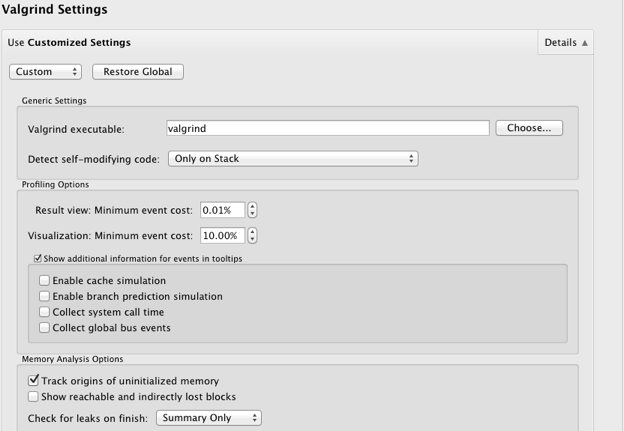
Task: Uncheck Show additional information for events in tooltips
Action: [x=38, y=259]
